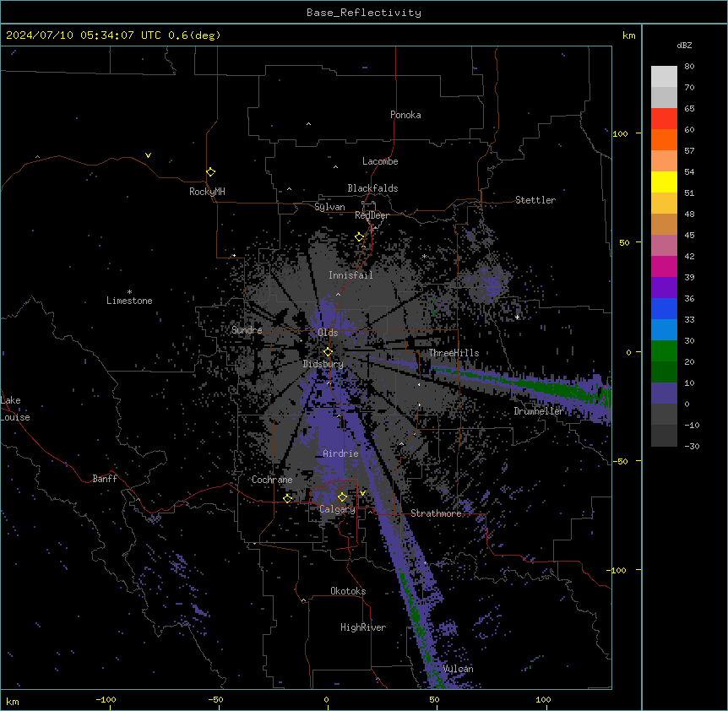Pick the bright yellow 51-54 dBZ swatch
Screen dimensions: 728x711
664,182
